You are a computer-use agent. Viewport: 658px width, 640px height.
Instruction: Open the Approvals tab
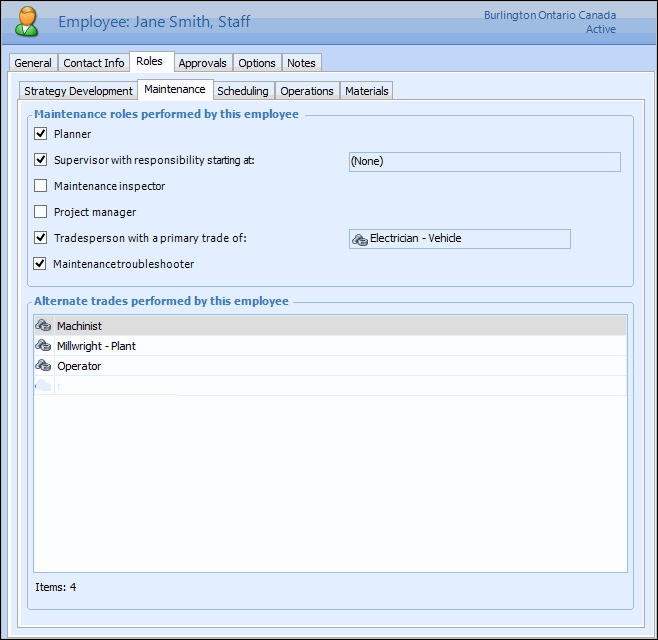pyautogui.click(x=203, y=63)
